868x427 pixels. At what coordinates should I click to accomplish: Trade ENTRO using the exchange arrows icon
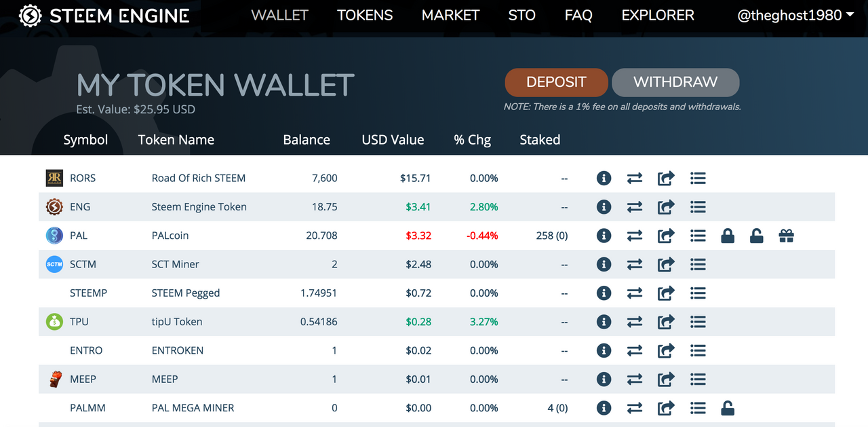(x=635, y=350)
